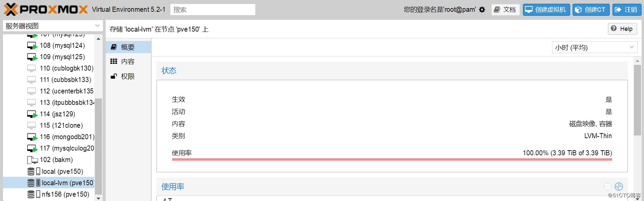644x201 pixels.
Task: Select 116 (mongodb201) in the tree
Action: click(x=60, y=137)
